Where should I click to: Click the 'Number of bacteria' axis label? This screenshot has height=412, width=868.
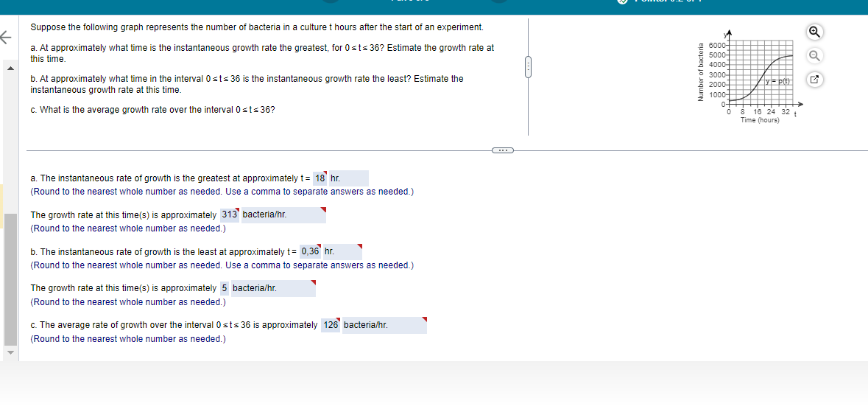coord(701,72)
